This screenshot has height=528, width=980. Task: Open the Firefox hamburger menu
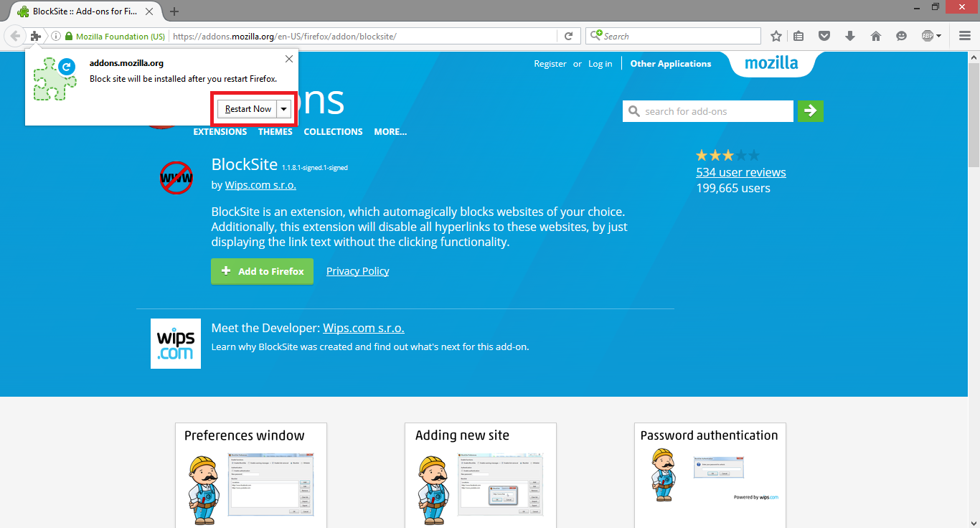[x=965, y=36]
